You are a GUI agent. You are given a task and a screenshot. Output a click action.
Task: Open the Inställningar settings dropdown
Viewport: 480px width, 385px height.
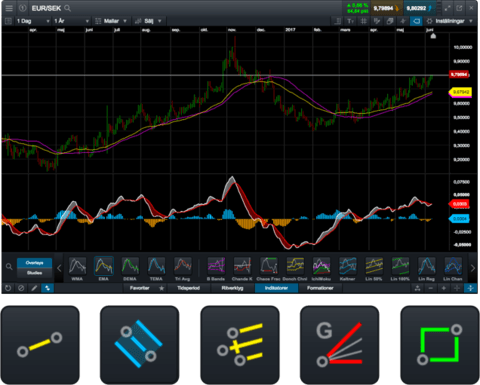coord(450,21)
